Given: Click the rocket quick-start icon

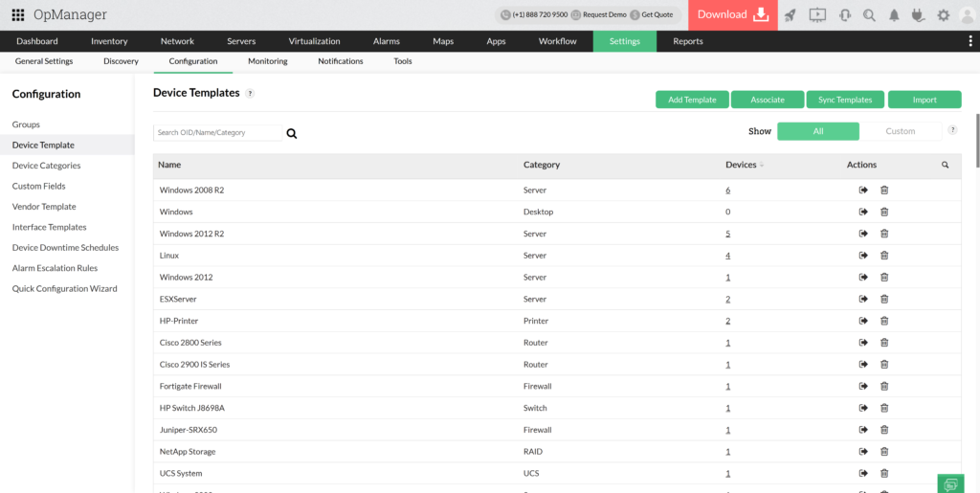Looking at the screenshot, I should click(790, 14).
